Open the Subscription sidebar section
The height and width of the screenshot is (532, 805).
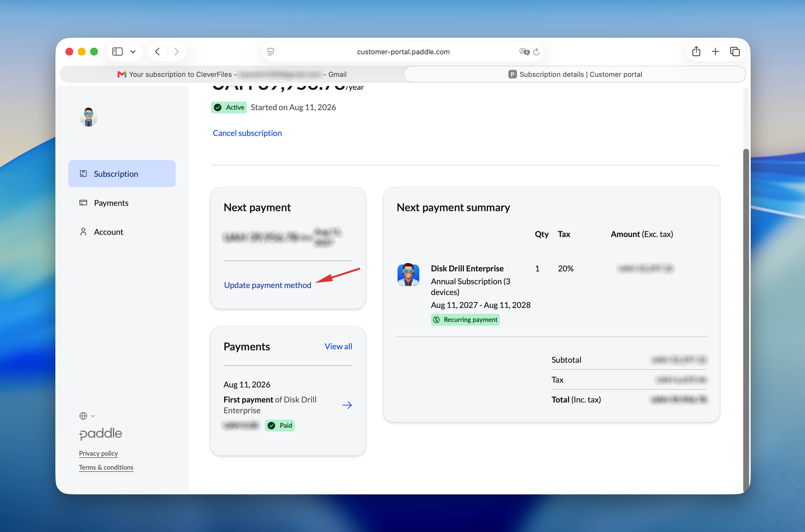pyautogui.click(x=122, y=174)
